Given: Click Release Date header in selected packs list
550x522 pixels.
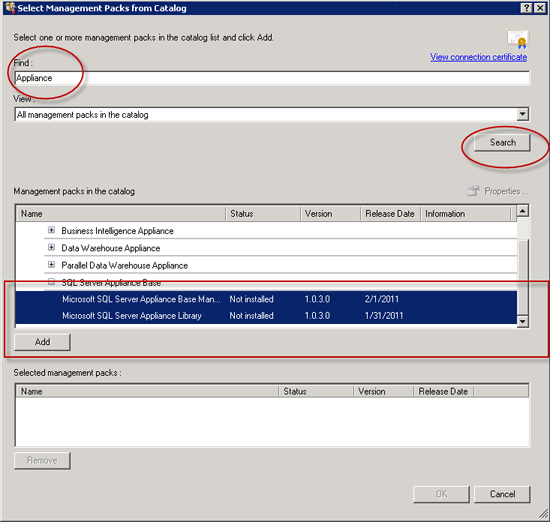Looking at the screenshot, I should point(443,391).
